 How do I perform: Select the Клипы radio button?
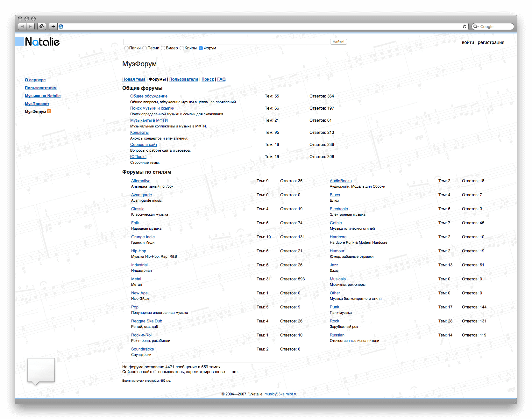coord(182,48)
